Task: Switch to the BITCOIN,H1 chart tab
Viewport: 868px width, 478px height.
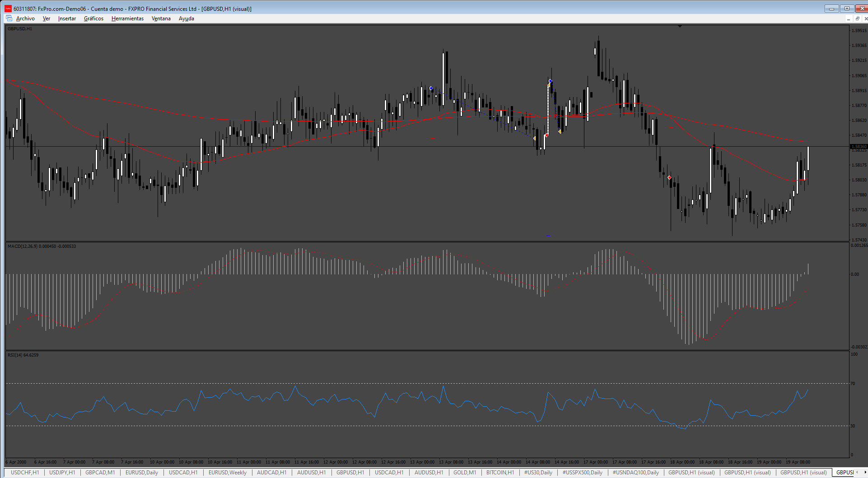Action: point(500,473)
